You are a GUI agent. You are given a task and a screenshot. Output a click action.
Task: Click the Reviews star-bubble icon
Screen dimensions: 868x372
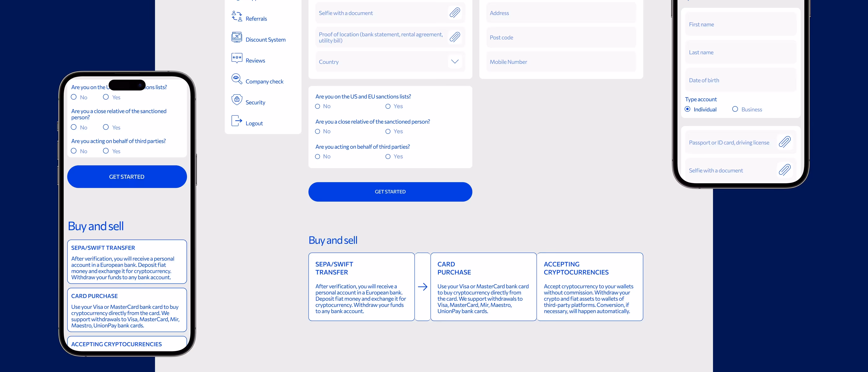point(237,58)
